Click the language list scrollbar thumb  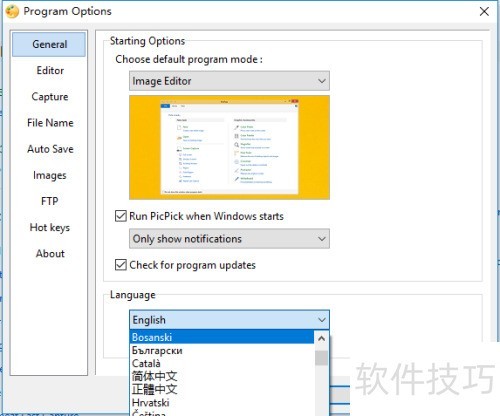[321, 358]
